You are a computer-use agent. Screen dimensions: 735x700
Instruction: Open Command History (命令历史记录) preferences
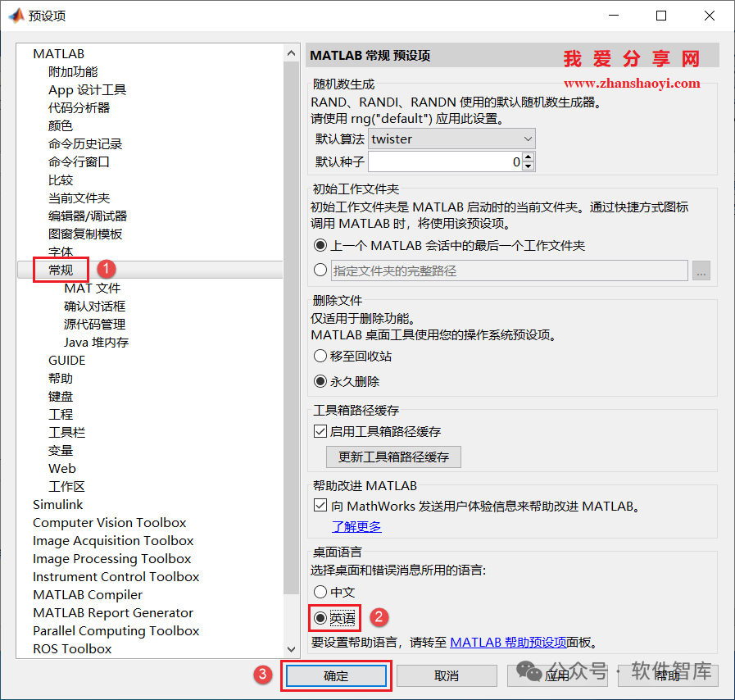(x=85, y=144)
